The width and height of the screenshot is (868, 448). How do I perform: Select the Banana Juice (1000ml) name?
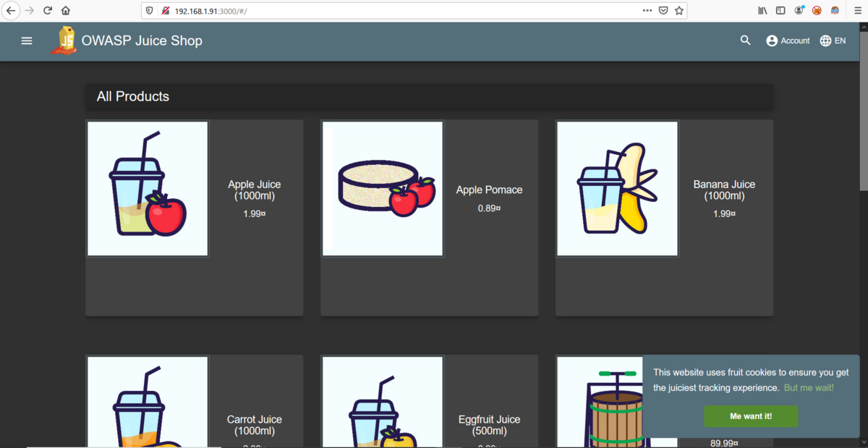click(724, 190)
